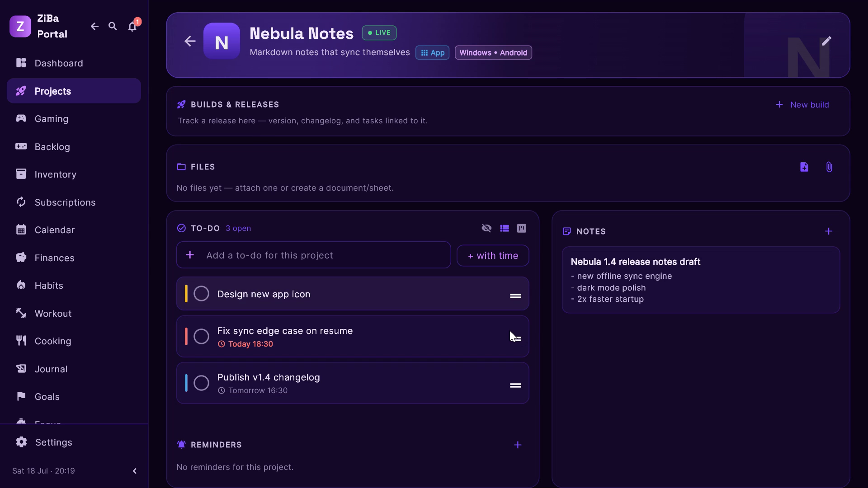Toggle hide completed to-dos eye icon
This screenshot has height=488, width=868.
(486, 228)
